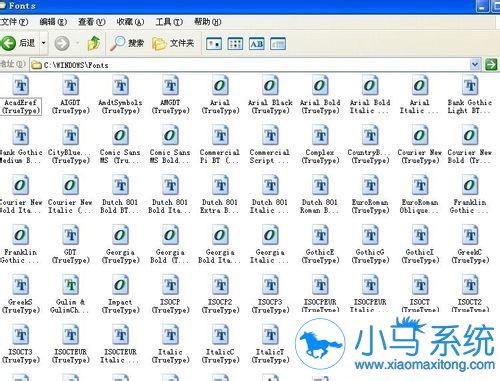The height and width of the screenshot is (381, 500).
Task: Select the Courier New (TrueType) font icon
Action: 420,135
